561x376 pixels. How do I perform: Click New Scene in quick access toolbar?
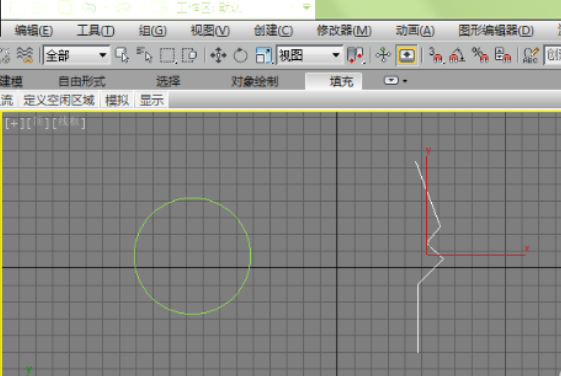coord(17,8)
